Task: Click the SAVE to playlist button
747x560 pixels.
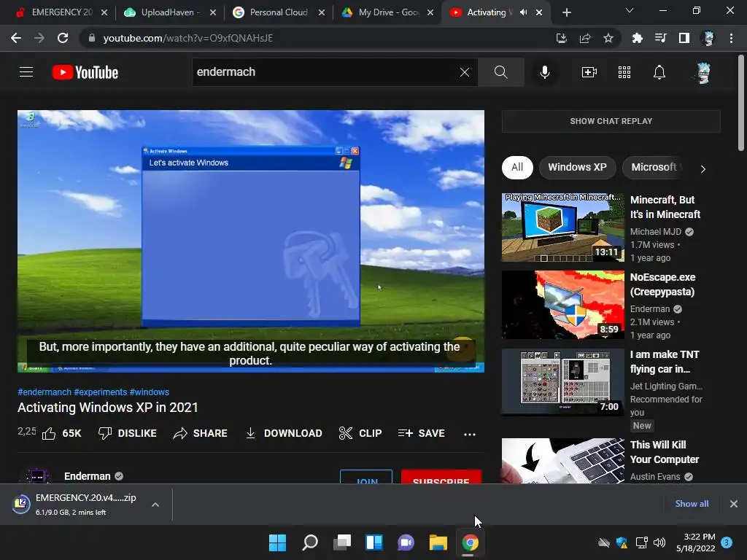Action: click(422, 433)
